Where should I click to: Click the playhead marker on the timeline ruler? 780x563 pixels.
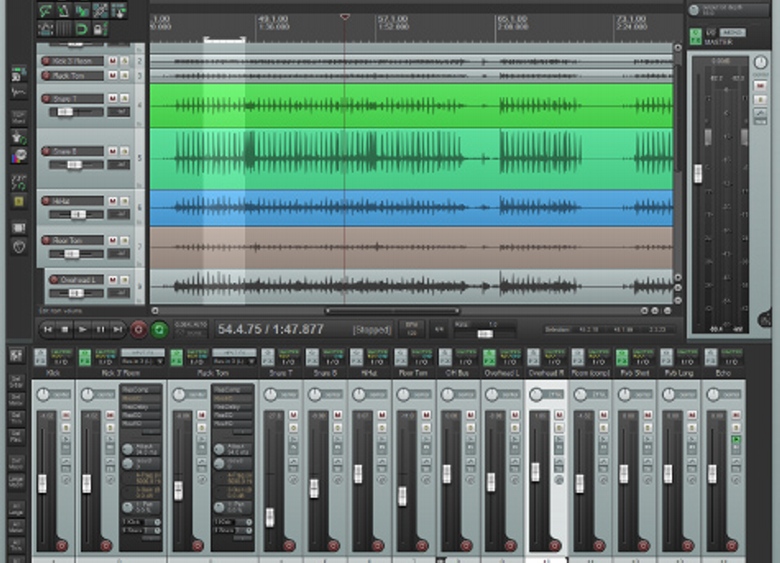(x=345, y=17)
